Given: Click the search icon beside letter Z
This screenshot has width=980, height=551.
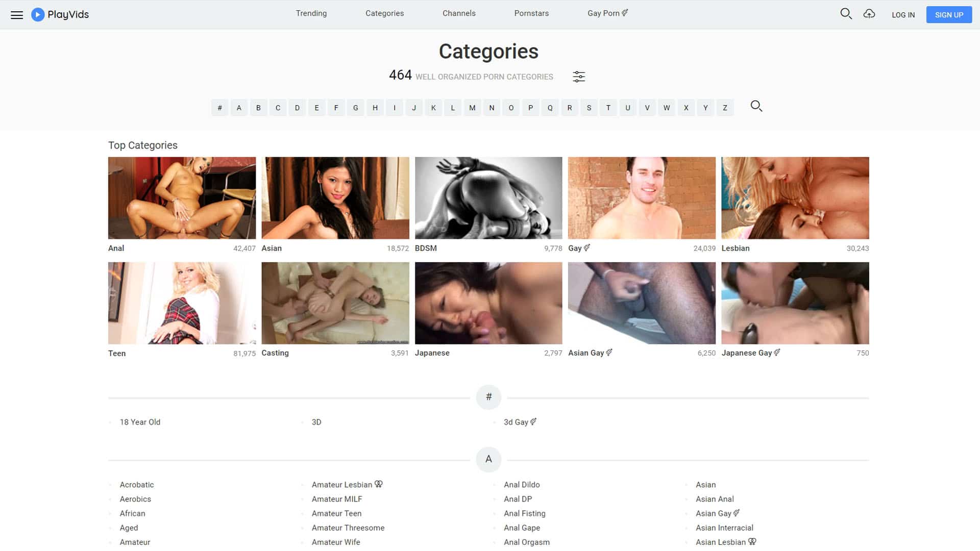Looking at the screenshot, I should coord(756,106).
